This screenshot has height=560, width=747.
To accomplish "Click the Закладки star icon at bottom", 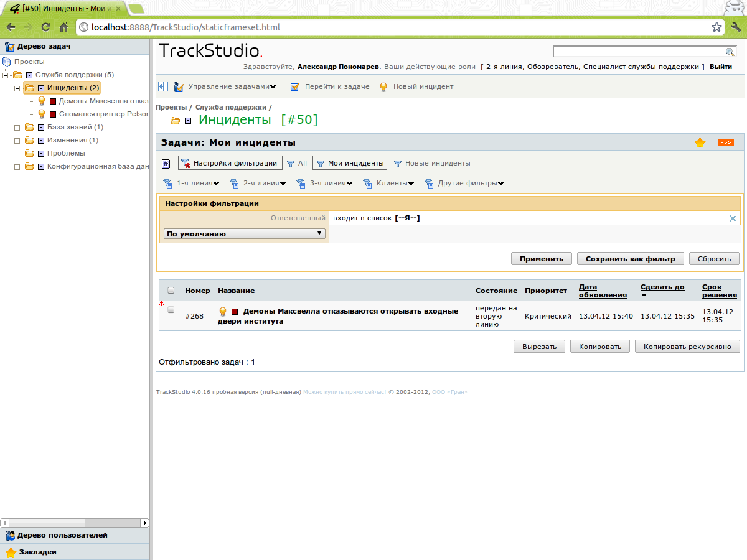I will point(10,552).
